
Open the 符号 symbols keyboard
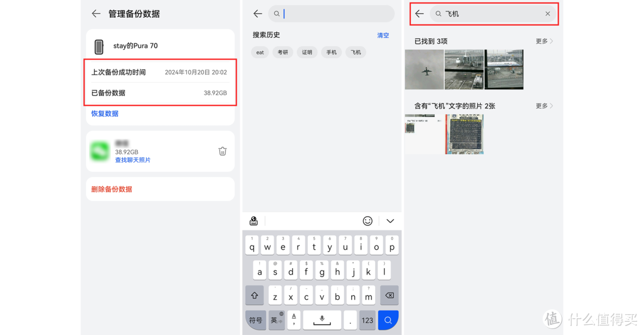click(255, 320)
